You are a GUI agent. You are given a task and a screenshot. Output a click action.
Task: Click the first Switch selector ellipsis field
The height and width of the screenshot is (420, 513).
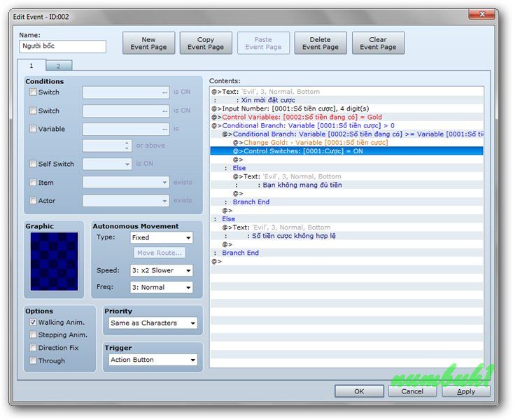click(x=126, y=92)
